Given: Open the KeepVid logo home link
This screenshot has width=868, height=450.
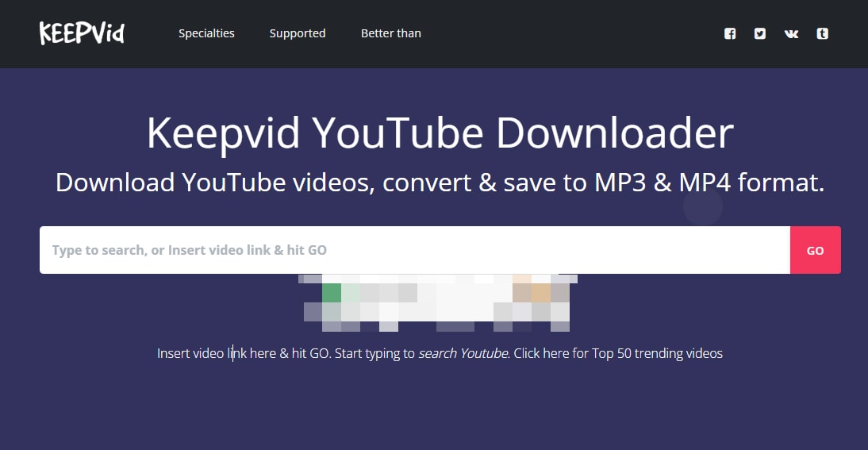Looking at the screenshot, I should point(82,33).
